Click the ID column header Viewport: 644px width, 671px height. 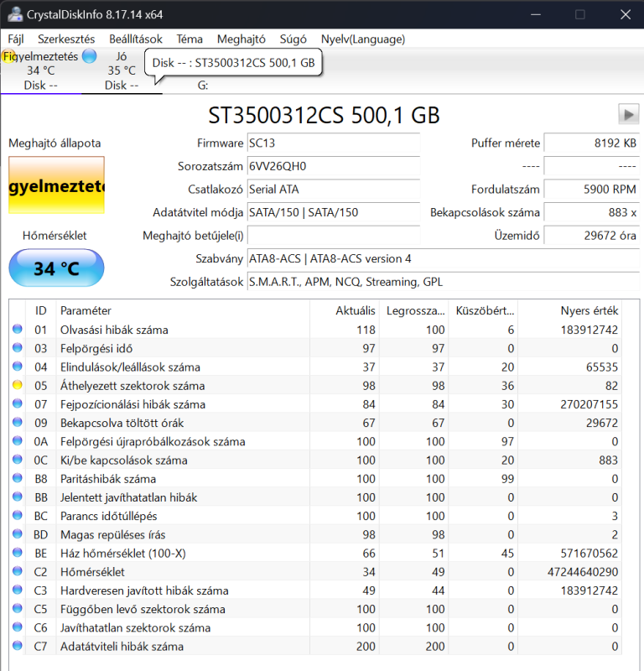pyautogui.click(x=40, y=310)
